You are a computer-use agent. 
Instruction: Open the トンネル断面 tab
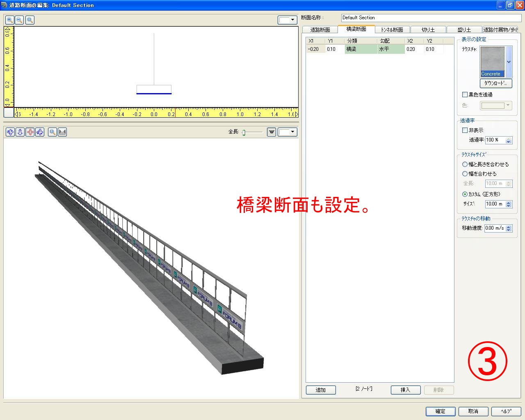tap(392, 30)
